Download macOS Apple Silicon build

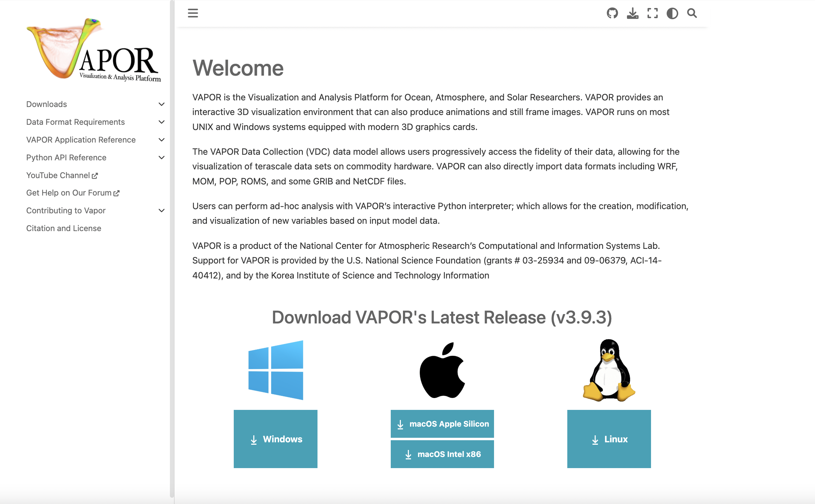442,424
